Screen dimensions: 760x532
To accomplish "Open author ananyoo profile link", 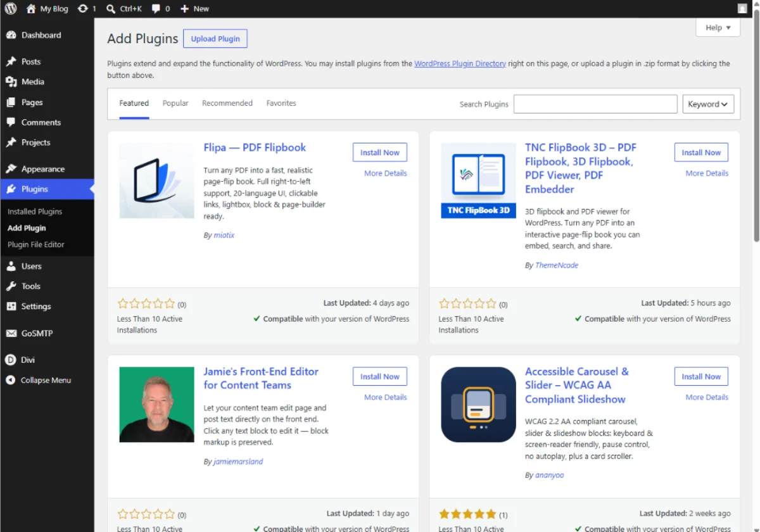I will [x=549, y=475].
